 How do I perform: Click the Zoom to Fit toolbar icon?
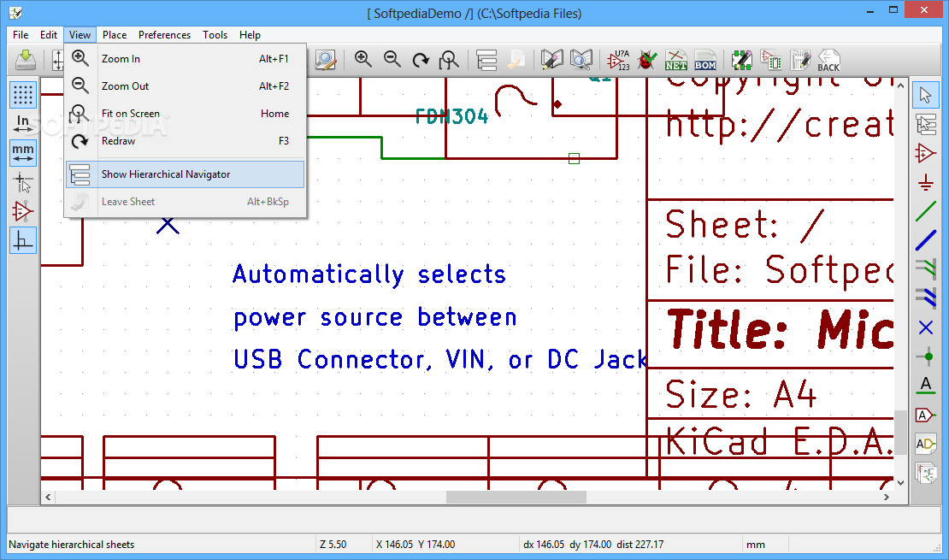coord(449,60)
